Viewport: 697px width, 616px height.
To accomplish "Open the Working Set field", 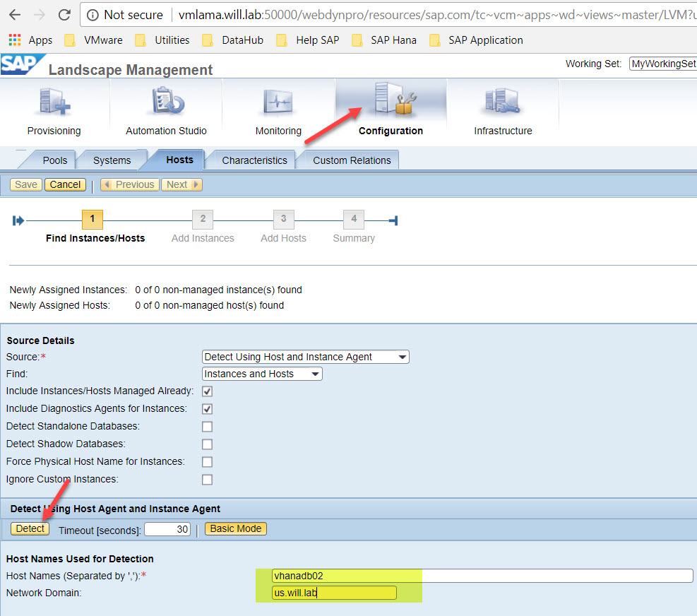I will (x=663, y=64).
